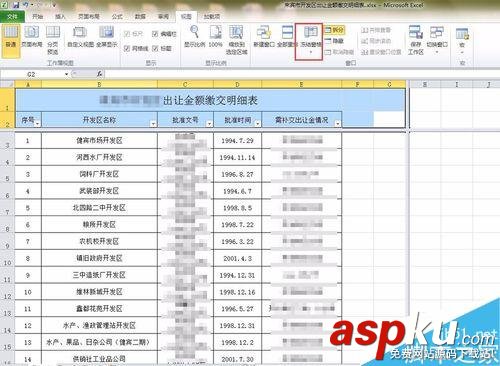The height and width of the screenshot is (366, 500).
Task: Switch to Page Layout (页面布局) view button
Action: click(x=32, y=36)
